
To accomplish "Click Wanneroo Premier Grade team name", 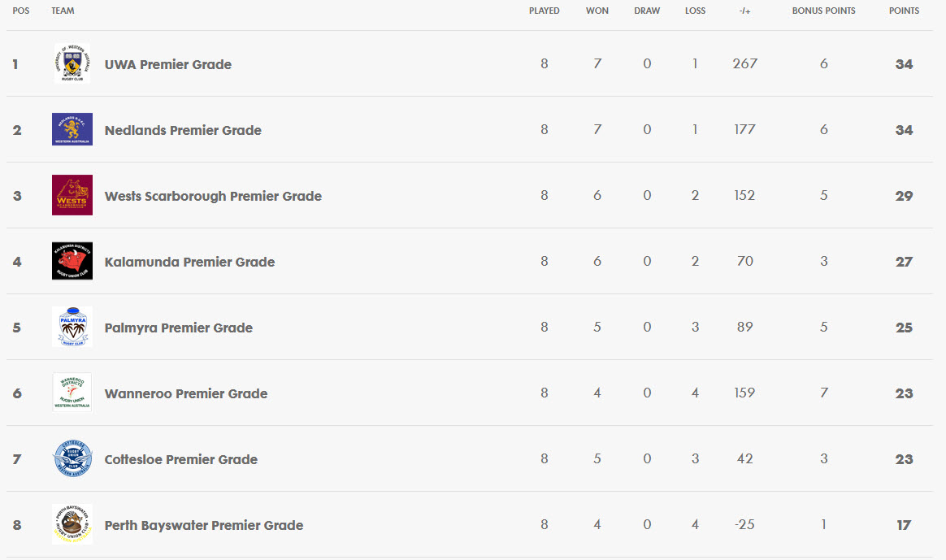I will coord(186,393).
